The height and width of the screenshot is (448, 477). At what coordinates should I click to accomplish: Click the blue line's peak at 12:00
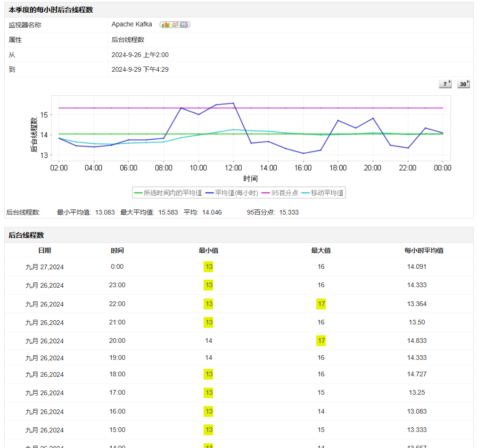coord(233,103)
